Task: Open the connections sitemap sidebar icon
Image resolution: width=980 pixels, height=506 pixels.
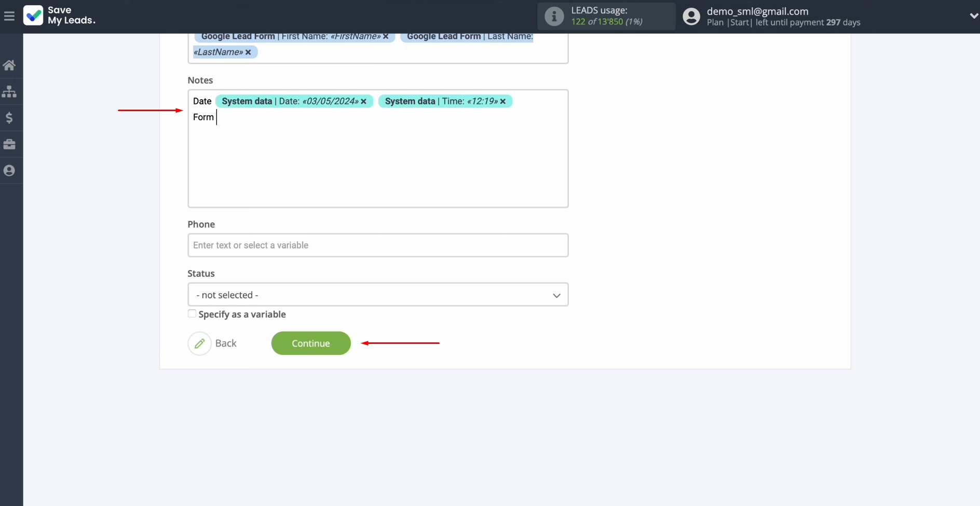Action: [x=9, y=91]
